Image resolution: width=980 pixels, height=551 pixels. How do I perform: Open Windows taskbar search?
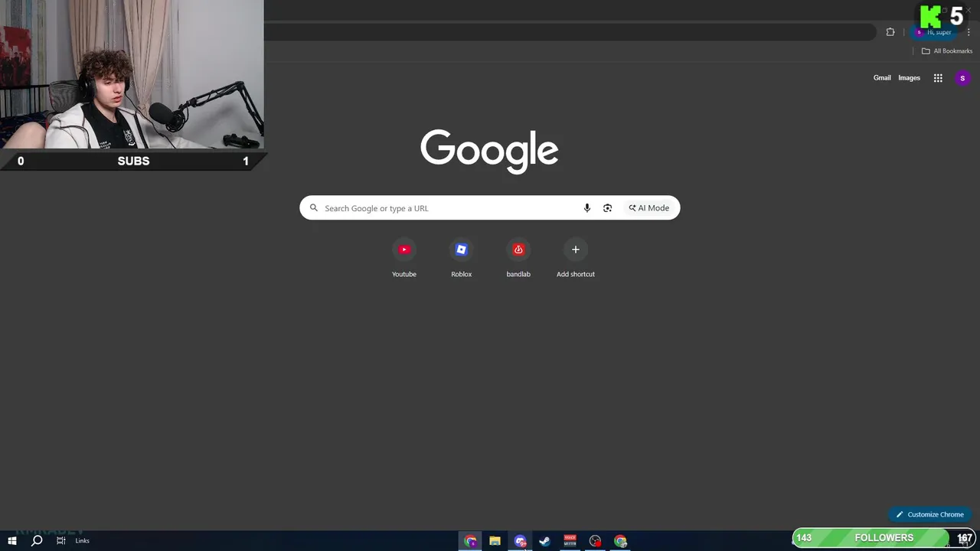click(37, 541)
